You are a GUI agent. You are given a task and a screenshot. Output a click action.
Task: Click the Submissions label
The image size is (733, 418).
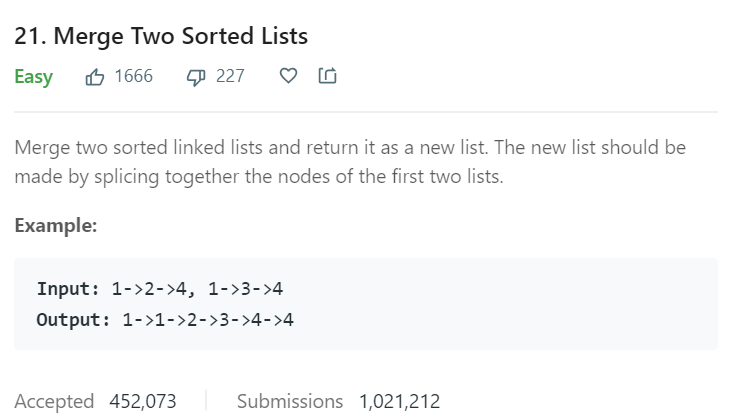(290, 401)
